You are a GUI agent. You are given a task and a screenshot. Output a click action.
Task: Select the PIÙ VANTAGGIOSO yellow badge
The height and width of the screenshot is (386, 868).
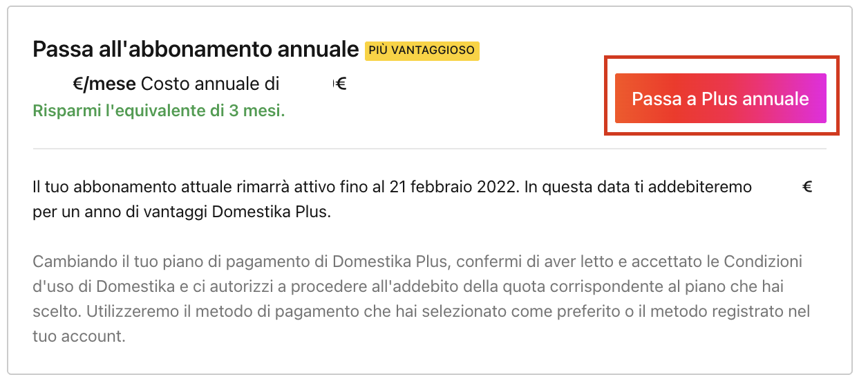coord(422,50)
